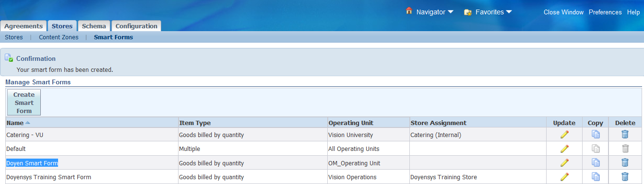Click the Manage Smart Forms heading

point(38,82)
